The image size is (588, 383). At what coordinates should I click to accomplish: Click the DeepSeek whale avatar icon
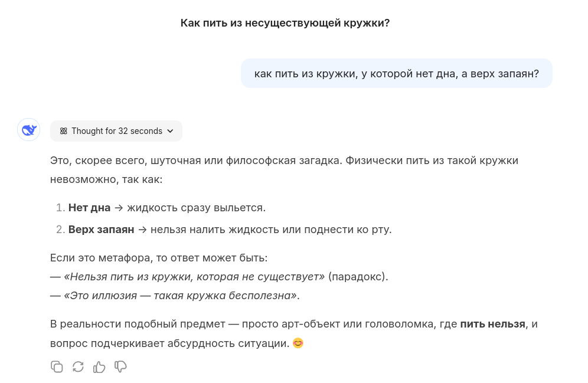point(28,130)
